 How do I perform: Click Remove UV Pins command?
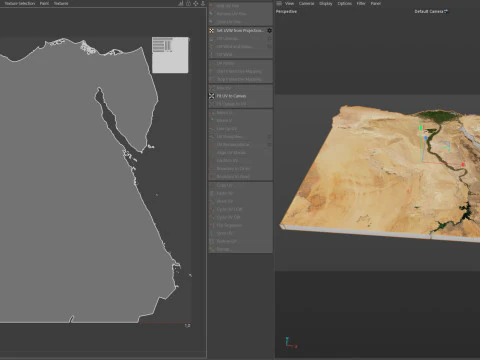tap(231, 14)
